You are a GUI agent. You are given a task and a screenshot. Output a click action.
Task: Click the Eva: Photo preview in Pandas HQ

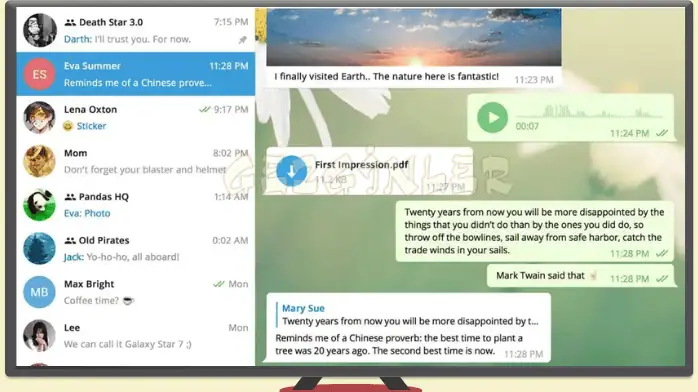87,214
